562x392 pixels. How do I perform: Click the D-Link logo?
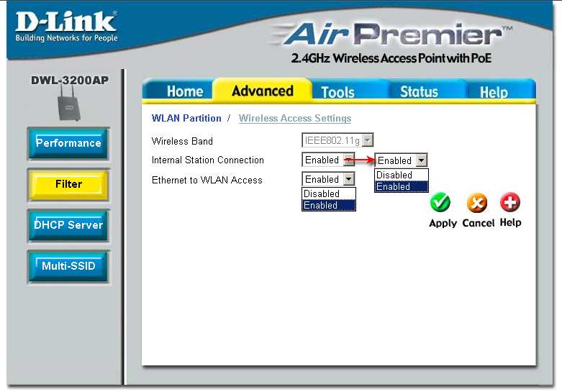point(66,27)
